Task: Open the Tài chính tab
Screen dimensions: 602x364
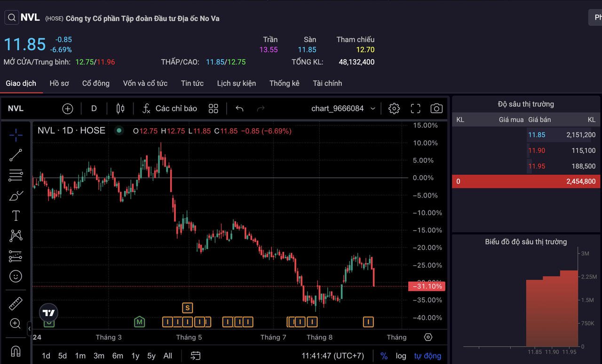Action: point(327,83)
